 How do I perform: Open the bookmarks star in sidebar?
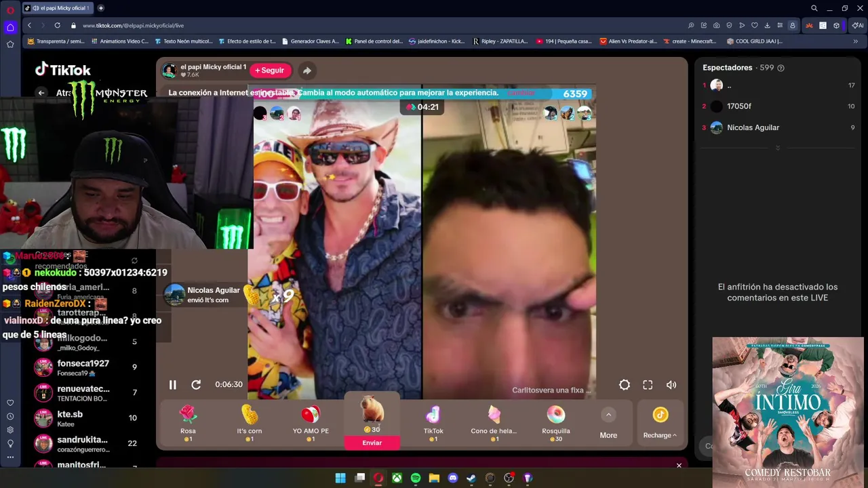(x=10, y=44)
